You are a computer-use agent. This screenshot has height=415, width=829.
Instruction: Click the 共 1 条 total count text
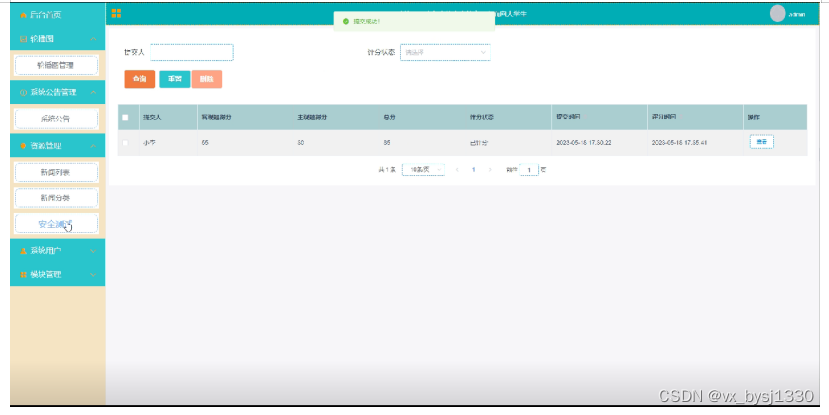387,170
